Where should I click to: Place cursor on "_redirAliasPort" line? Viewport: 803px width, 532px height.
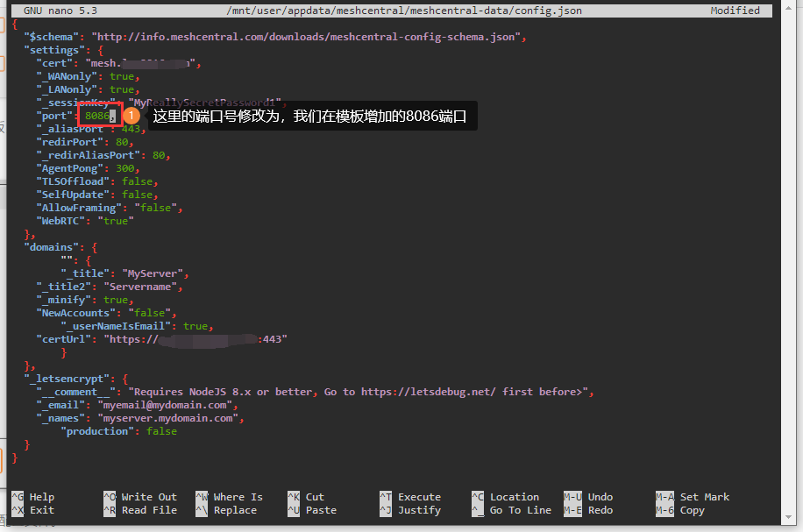[103, 155]
